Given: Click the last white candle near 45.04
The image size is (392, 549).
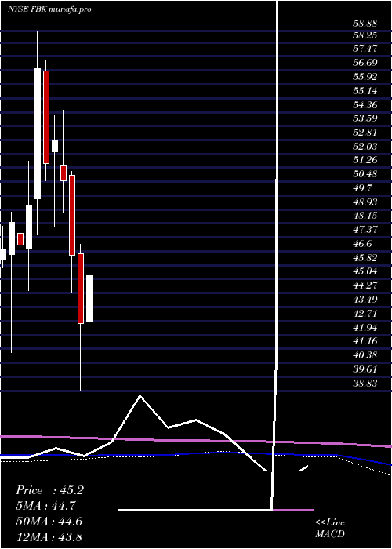Looking at the screenshot, I should tap(89, 298).
